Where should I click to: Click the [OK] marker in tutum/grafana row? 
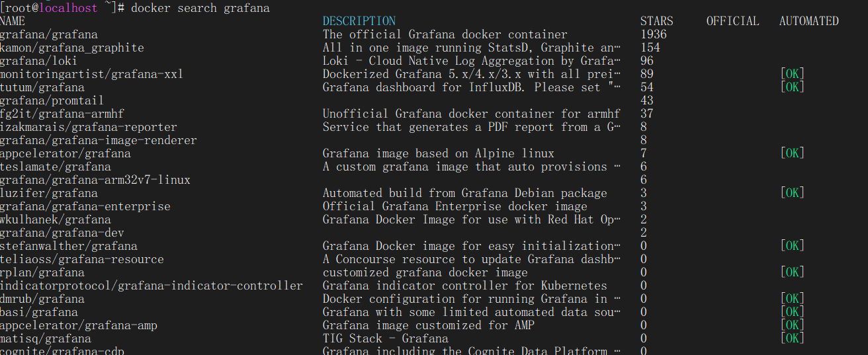pyautogui.click(x=792, y=87)
